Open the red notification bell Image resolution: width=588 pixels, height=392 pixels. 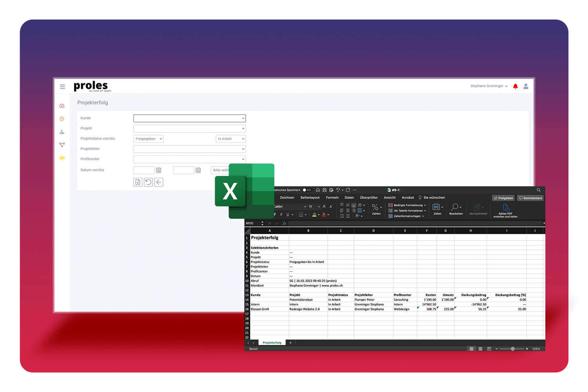(x=515, y=86)
